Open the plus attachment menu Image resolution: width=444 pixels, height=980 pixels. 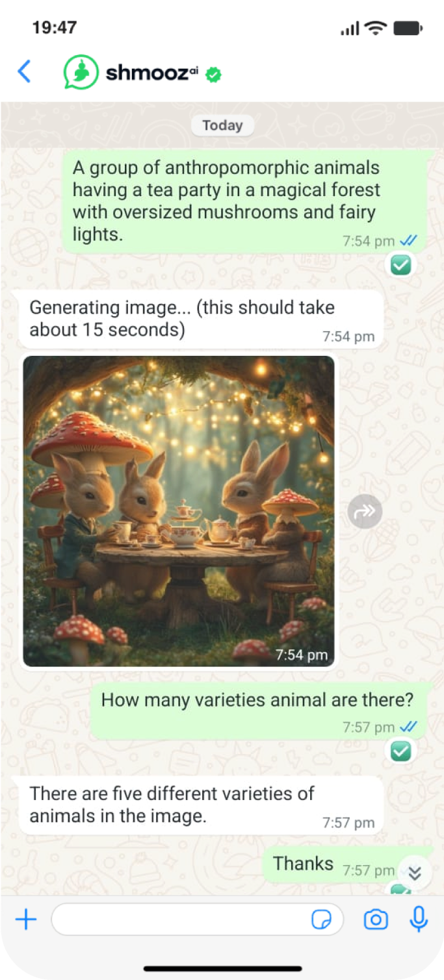(x=26, y=920)
